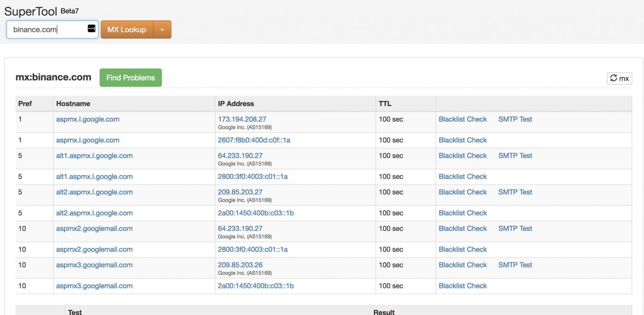Click the Result column header in lower table
Viewport: 644px width, 315px height.
(x=384, y=312)
